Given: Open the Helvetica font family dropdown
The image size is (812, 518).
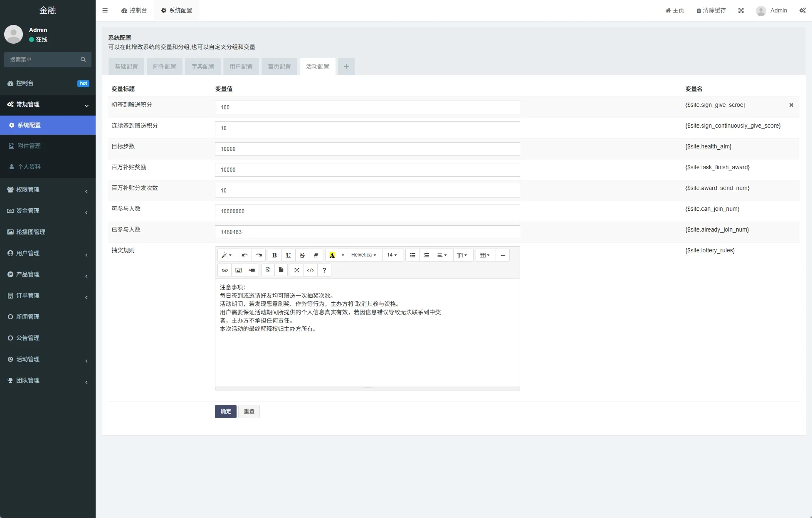Looking at the screenshot, I should point(363,255).
